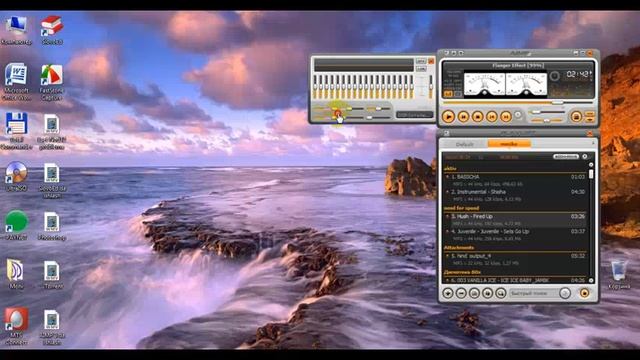Toggle the equalizer on/off button

(421, 61)
